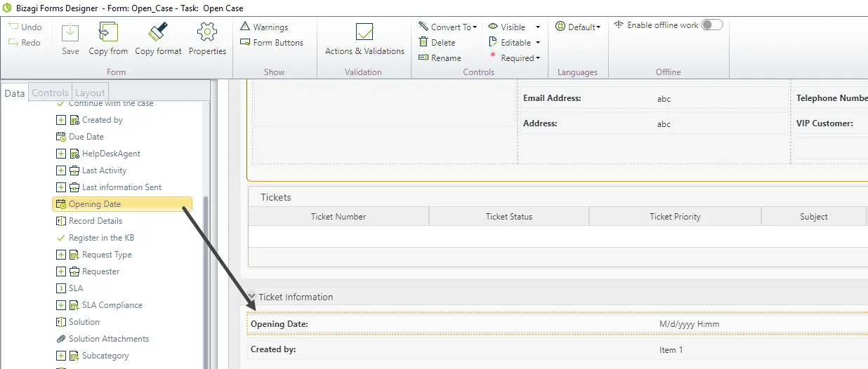868x369 pixels.
Task: Select the Ticket Number column header
Action: [x=338, y=217]
